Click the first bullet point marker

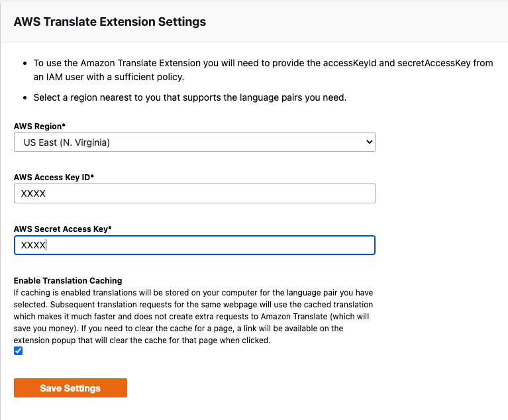(x=25, y=64)
